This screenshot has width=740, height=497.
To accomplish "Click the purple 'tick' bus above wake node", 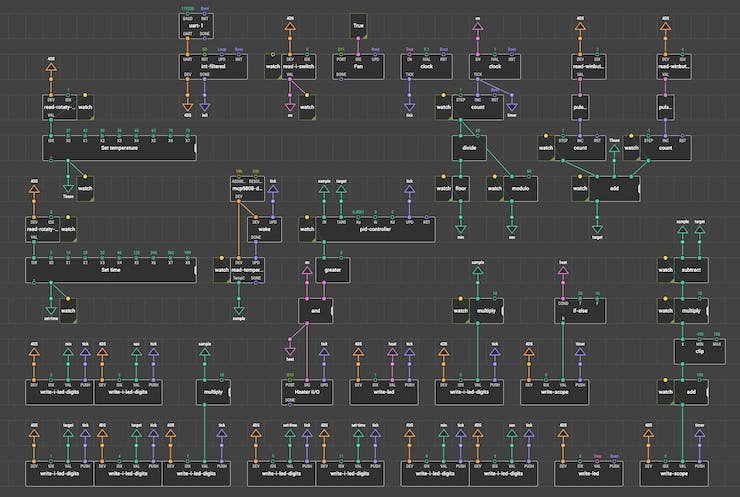I will [273, 189].
